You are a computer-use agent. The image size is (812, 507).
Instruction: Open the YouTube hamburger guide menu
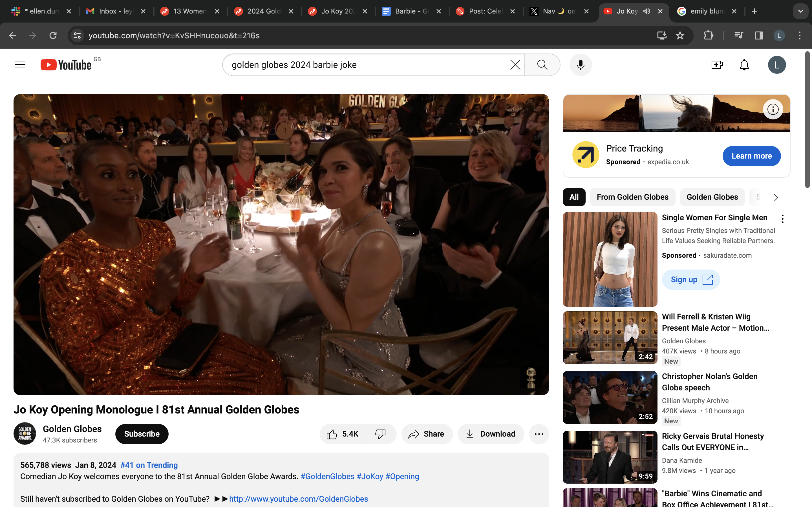[20, 65]
